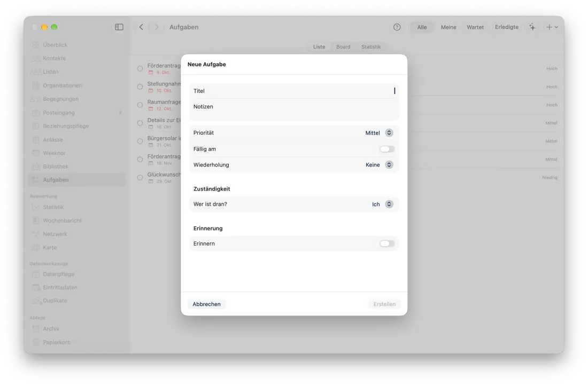Open Beziehungspflege in the sidebar
This screenshot has width=588, height=385.
[x=77, y=126]
